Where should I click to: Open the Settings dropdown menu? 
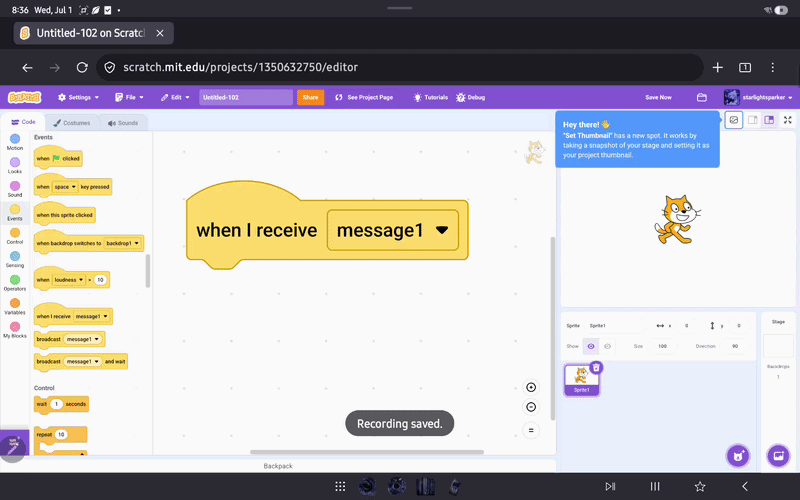pyautogui.click(x=79, y=97)
